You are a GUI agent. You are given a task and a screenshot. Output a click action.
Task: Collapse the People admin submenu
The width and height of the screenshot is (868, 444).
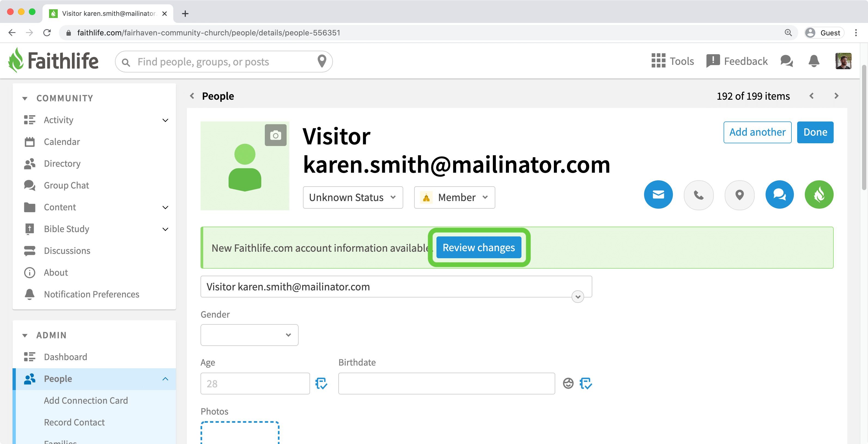coord(165,379)
